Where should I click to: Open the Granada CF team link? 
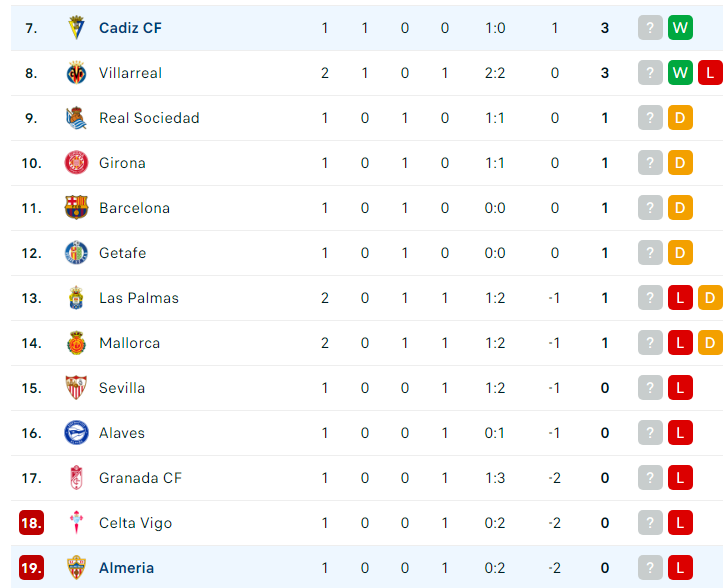(141, 478)
